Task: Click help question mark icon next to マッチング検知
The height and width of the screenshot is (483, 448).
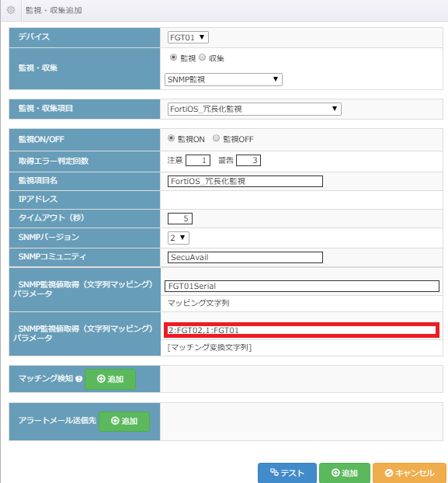Action: pos(79,379)
